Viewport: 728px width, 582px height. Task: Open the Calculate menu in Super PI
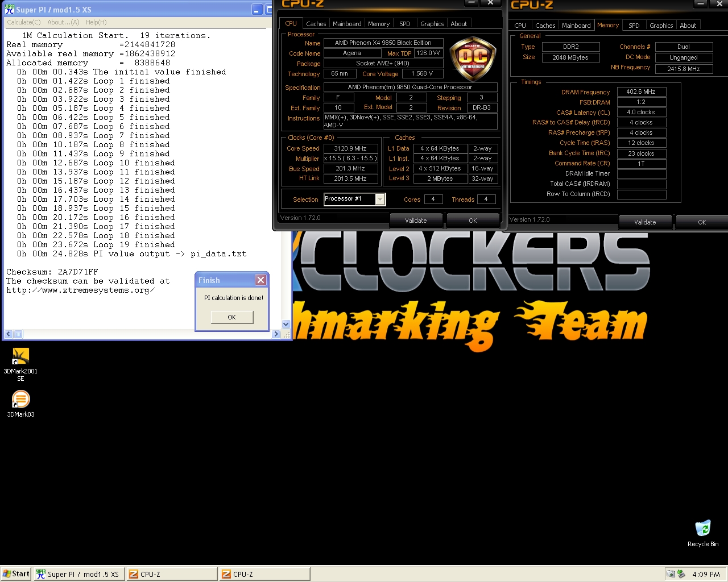[x=23, y=22]
